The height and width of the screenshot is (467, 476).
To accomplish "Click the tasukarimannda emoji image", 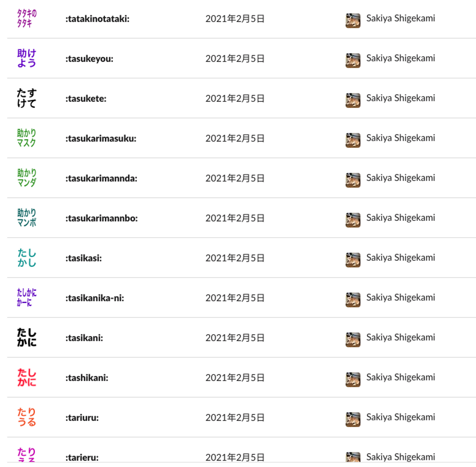I will click(26, 178).
